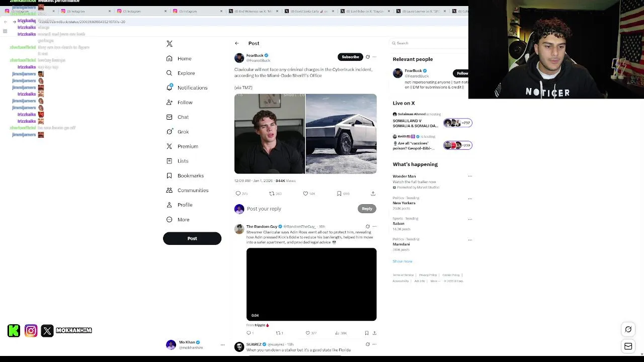Screen dimensions: 644x362
Task: Click the floating Messages envelope button
Action: [628, 346]
